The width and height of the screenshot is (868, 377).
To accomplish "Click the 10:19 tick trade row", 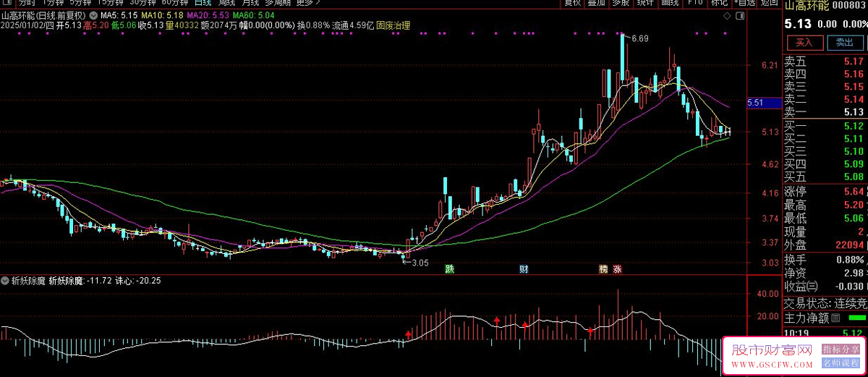I will pos(825,333).
